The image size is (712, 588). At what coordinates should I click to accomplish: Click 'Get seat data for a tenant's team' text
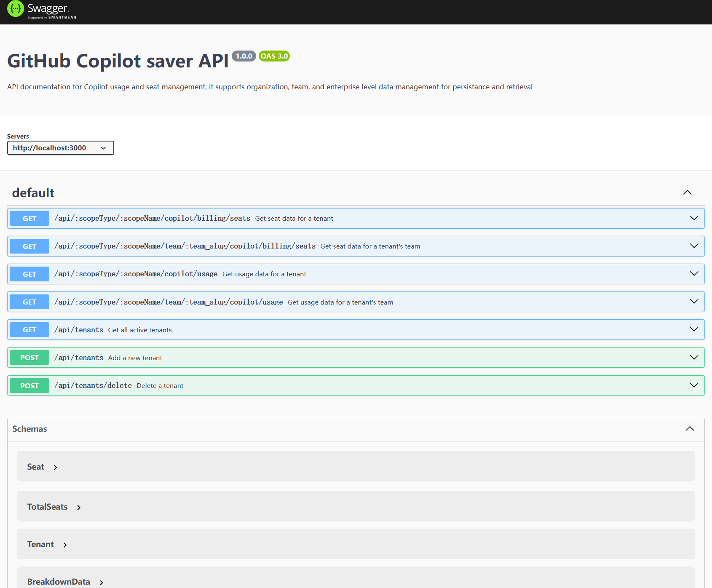click(370, 246)
